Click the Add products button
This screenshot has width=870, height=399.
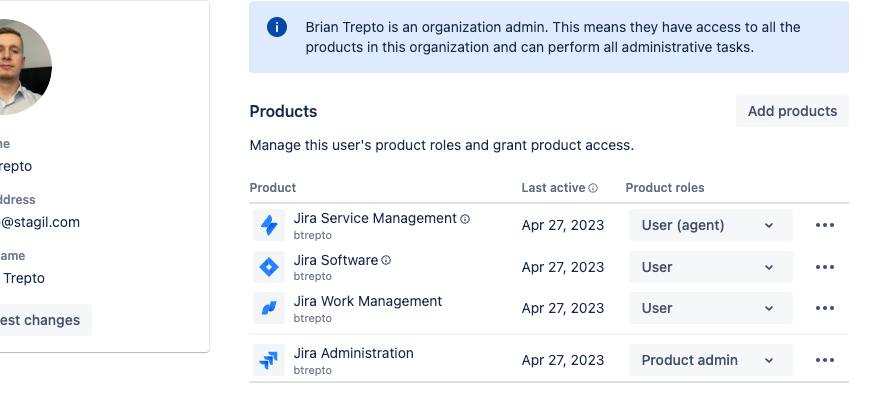click(x=792, y=111)
